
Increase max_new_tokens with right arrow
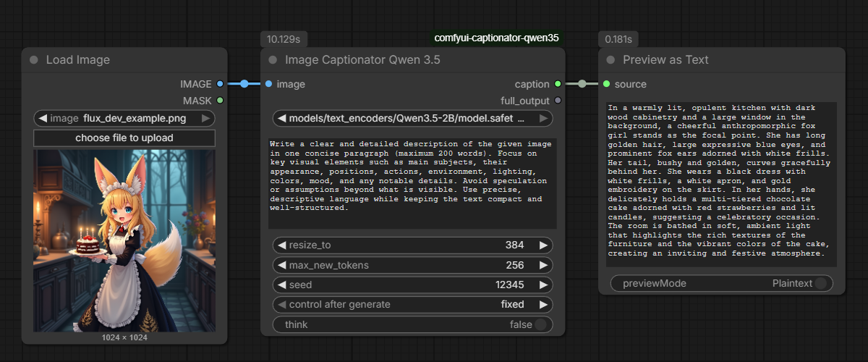click(544, 265)
